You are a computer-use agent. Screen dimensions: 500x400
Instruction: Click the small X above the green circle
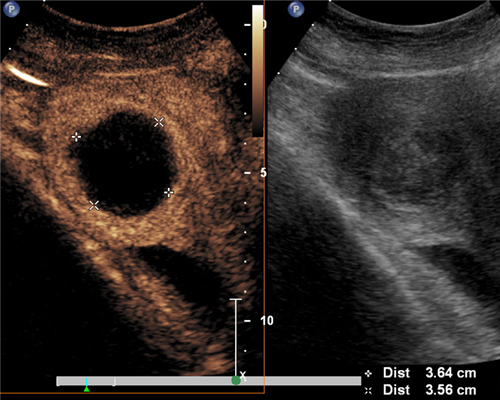243,375
